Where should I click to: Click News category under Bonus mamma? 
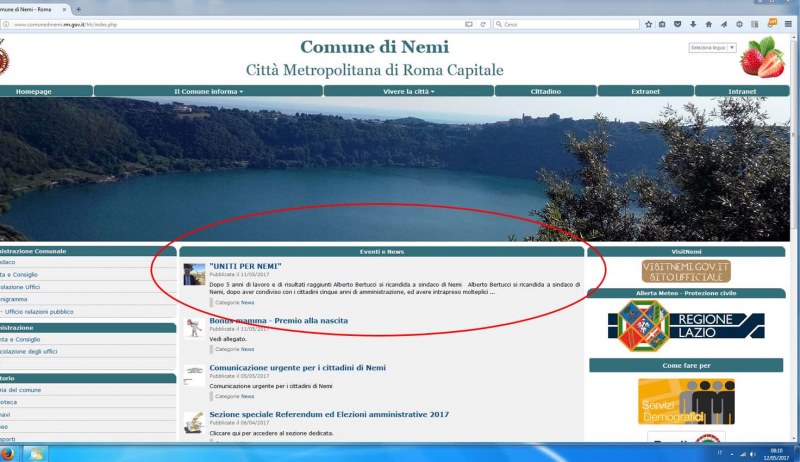tap(247, 349)
